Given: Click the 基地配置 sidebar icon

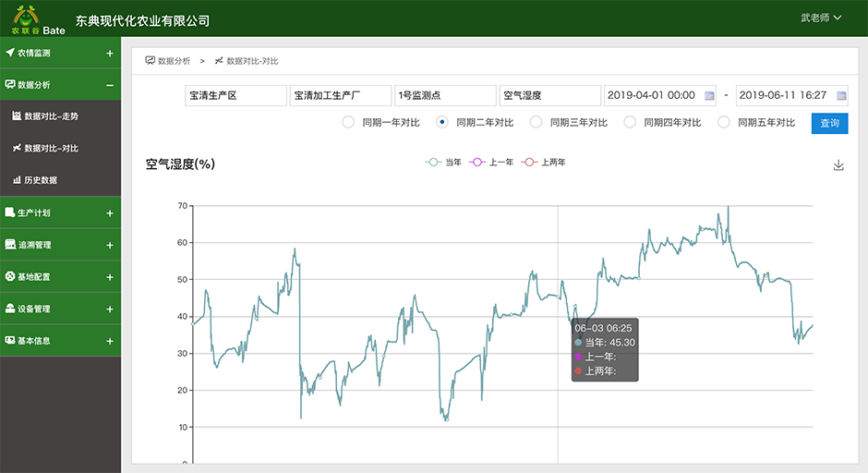Looking at the screenshot, I should click(x=10, y=276).
